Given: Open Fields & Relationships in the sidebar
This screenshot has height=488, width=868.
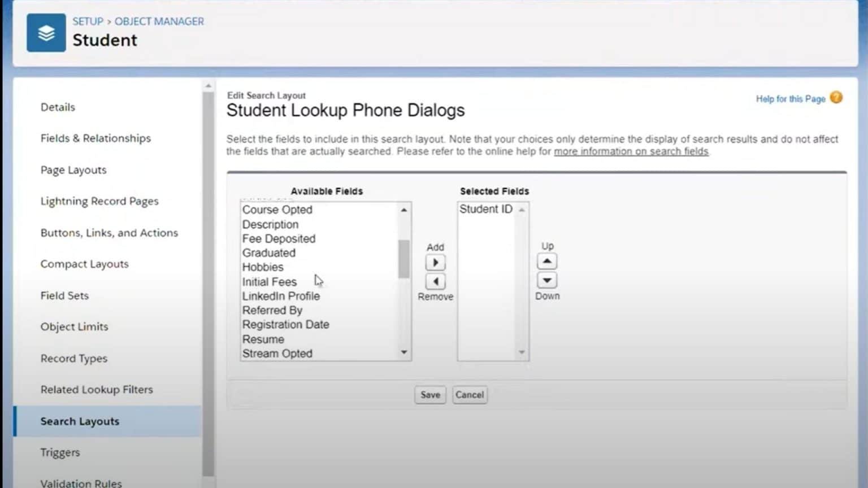Looking at the screenshot, I should [95, 138].
